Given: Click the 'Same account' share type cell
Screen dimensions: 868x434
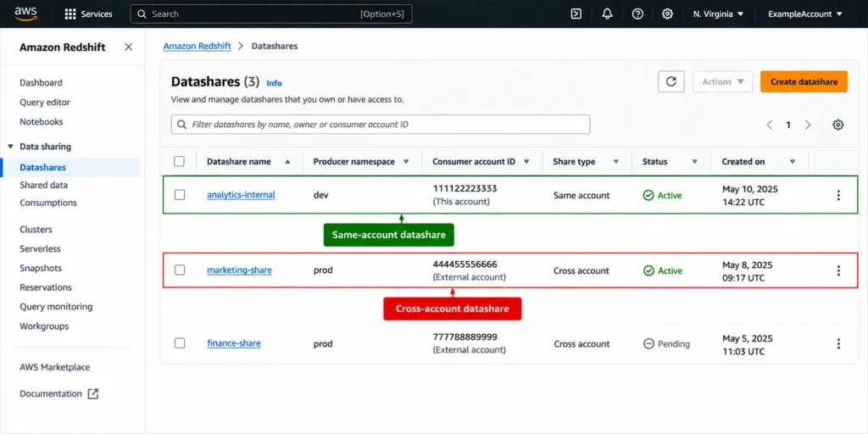Looking at the screenshot, I should 581,196.
